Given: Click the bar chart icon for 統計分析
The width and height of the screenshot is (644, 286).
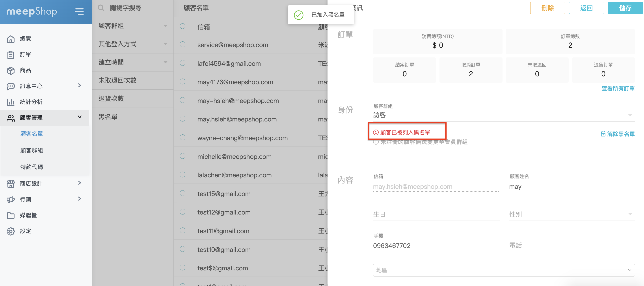Looking at the screenshot, I should point(11,102).
